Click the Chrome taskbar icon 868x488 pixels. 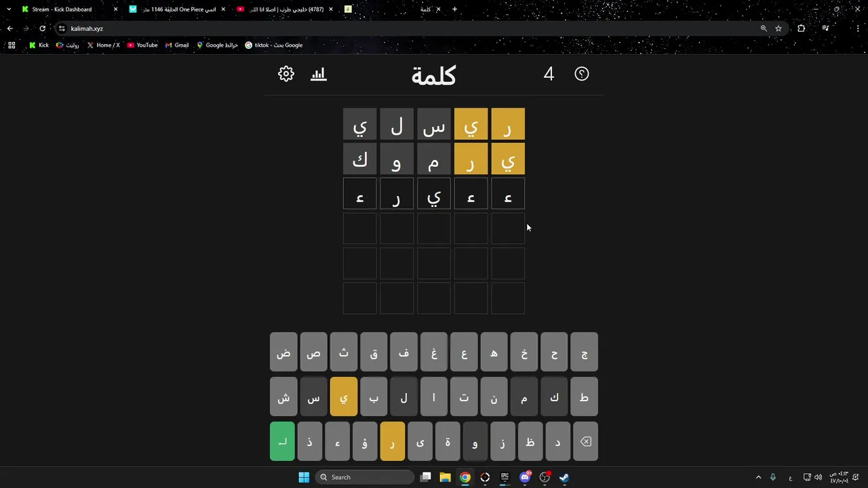click(x=465, y=477)
